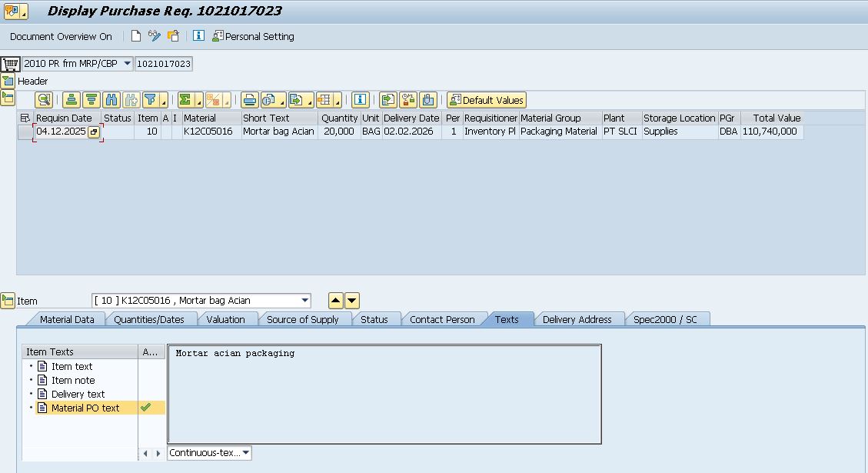Collapse the Header section toggle
Image resolution: width=868 pixels, height=473 pixels.
8,81
